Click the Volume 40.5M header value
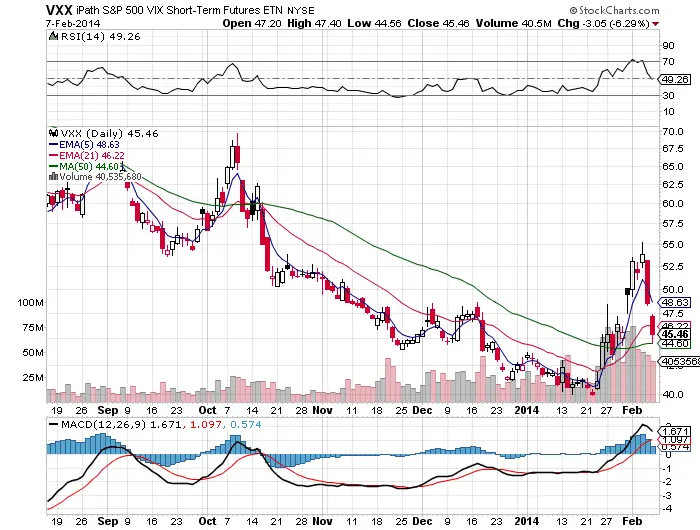 pyautogui.click(x=513, y=23)
